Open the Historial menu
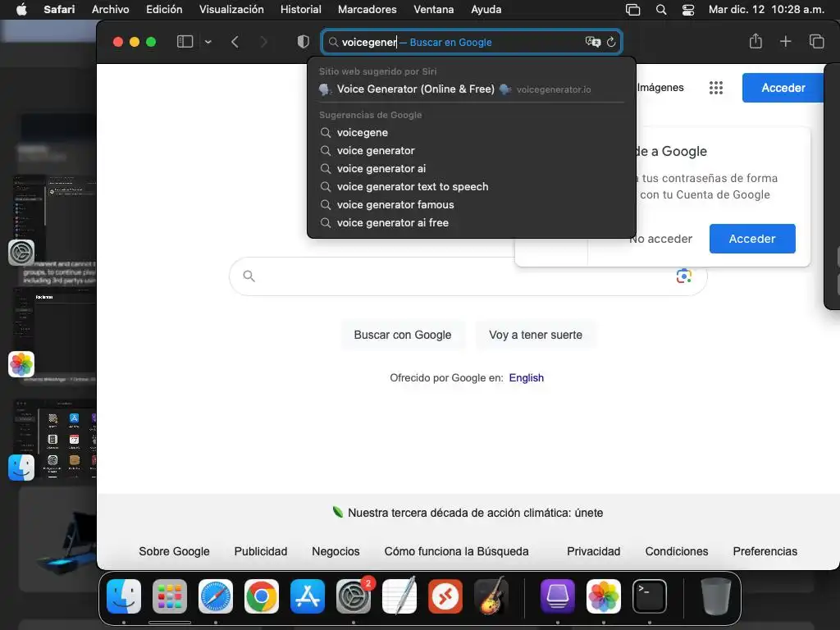The image size is (840, 630). 300,9
